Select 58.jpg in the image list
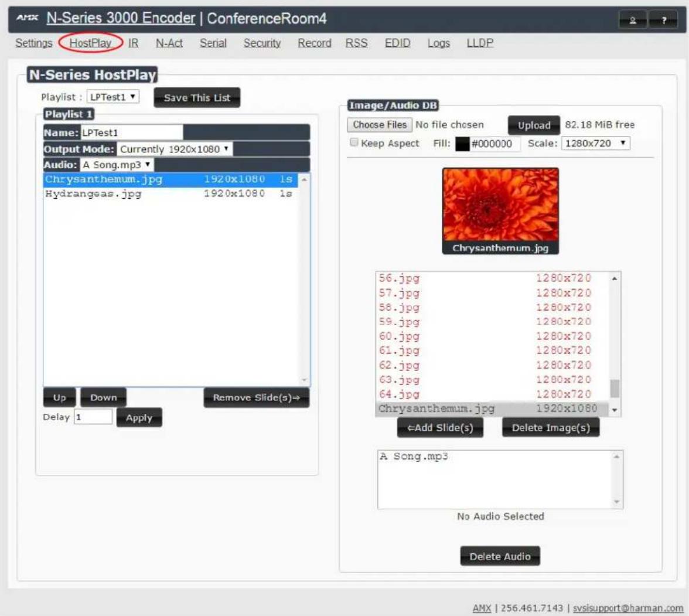The height and width of the screenshot is (616, 689). tap(492, 307)
